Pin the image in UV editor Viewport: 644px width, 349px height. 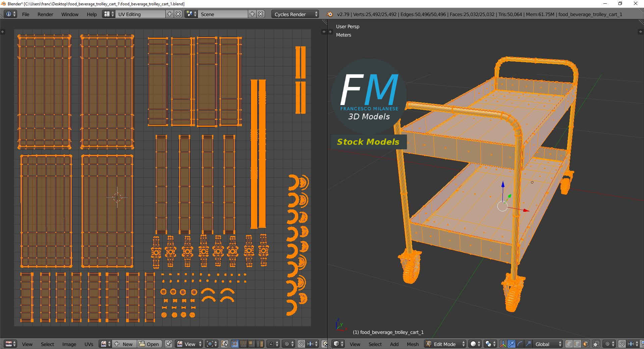[168, 344]
